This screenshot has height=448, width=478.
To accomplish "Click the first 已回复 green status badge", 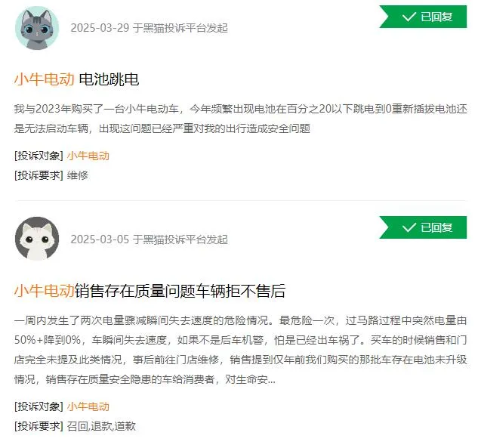I will (423, 17).
